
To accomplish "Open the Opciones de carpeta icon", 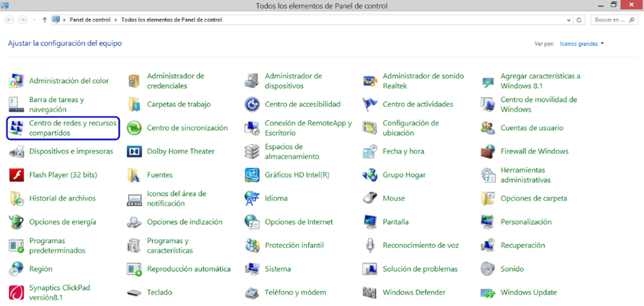I will [x=488, y=199].
